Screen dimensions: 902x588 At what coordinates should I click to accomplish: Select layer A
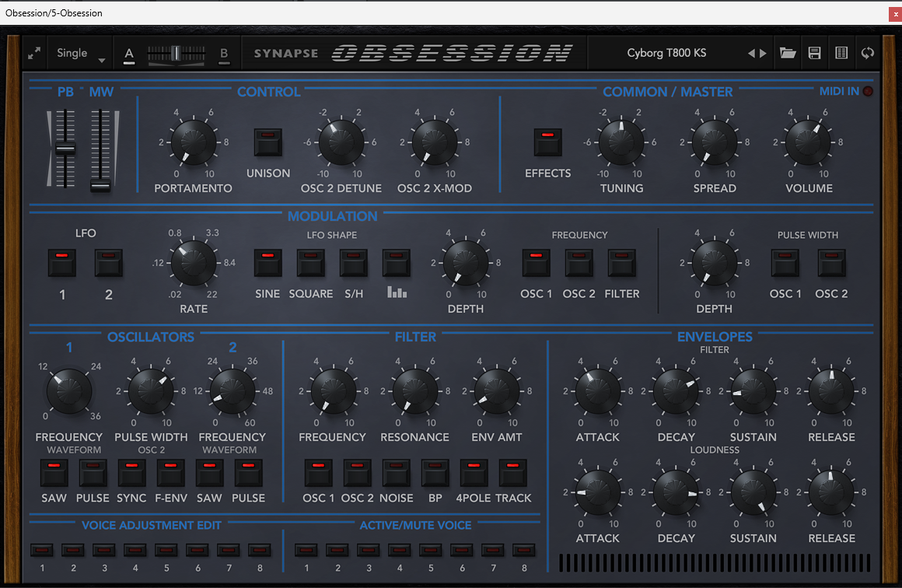[129, 54]
